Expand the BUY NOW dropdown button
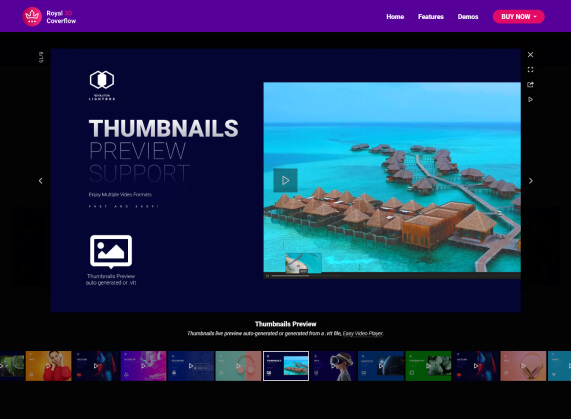The height and width of the screenshot is (419, 571). pos(519,17)
